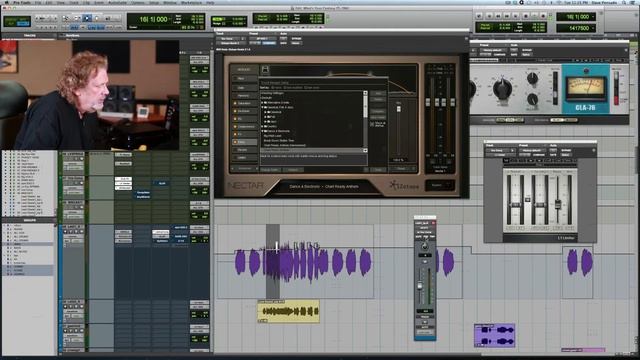Open the Marketplace menu

click(x=191, y=2)
